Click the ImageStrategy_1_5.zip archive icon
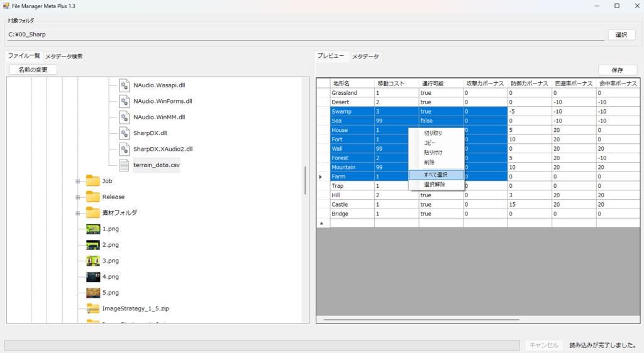Screen dimensions: 644x353 pyautogui.click(x=93, y=309)
